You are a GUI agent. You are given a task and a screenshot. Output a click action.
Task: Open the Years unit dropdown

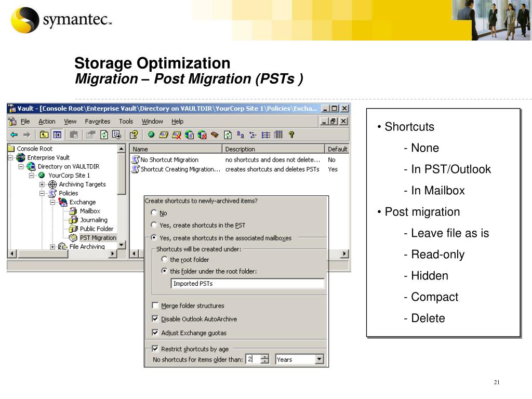point(319,359)
